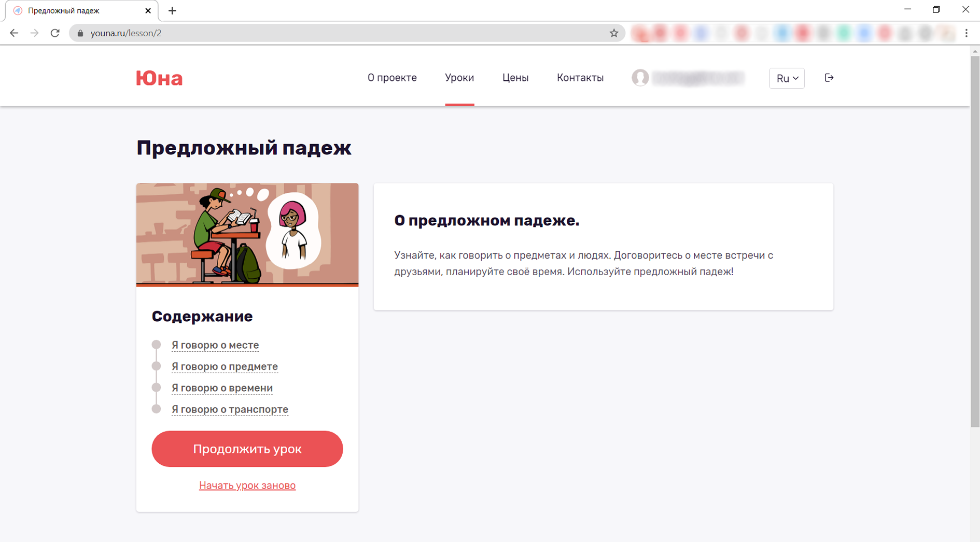Go back to previous page

[14, 33]
